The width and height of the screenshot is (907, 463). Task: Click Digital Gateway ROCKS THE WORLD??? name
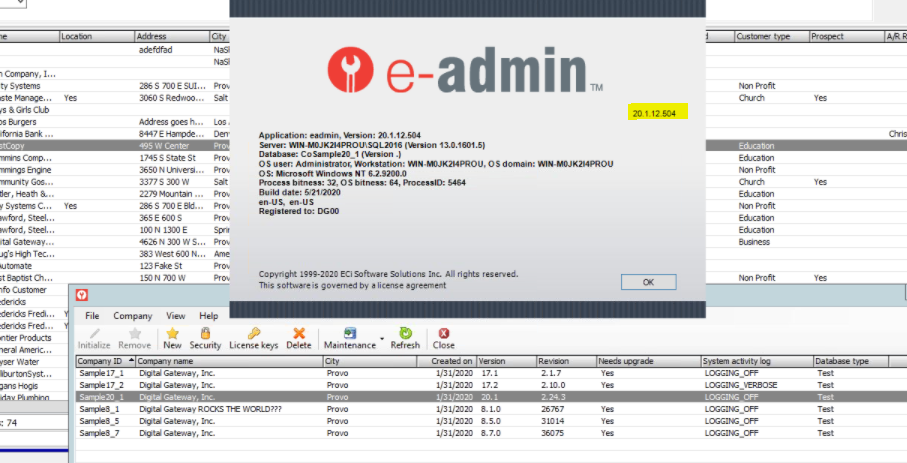pos(210,409)
